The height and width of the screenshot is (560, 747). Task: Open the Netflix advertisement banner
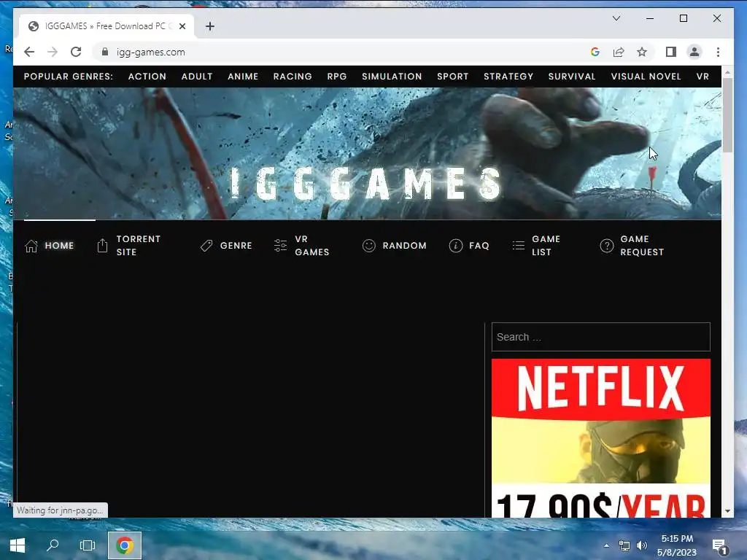click(601, 438)
